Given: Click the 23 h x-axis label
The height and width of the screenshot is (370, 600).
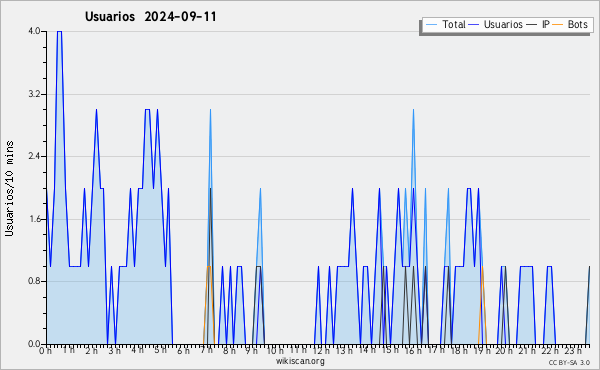Looking at the screenshot, I should click(x=573, y=351).
